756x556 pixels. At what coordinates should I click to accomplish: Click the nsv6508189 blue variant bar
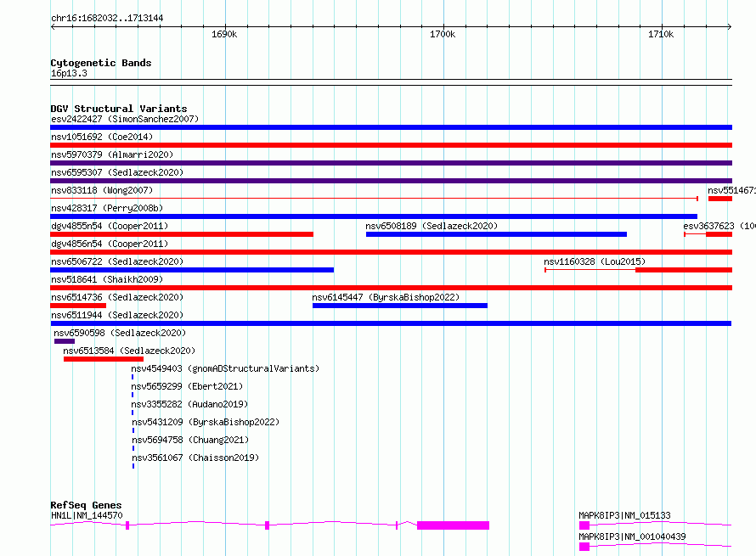click(496, 234)
